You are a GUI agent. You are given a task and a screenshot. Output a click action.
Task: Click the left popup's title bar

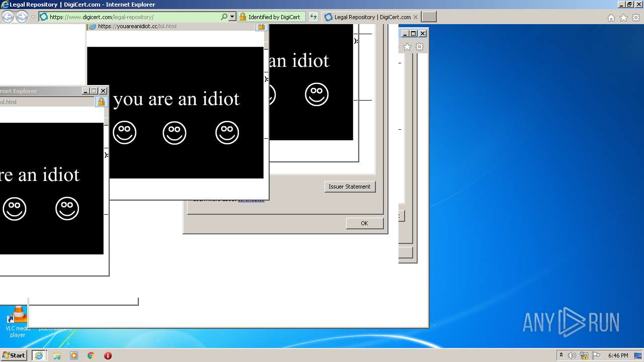pyautogui.click(x=40, y=91)
